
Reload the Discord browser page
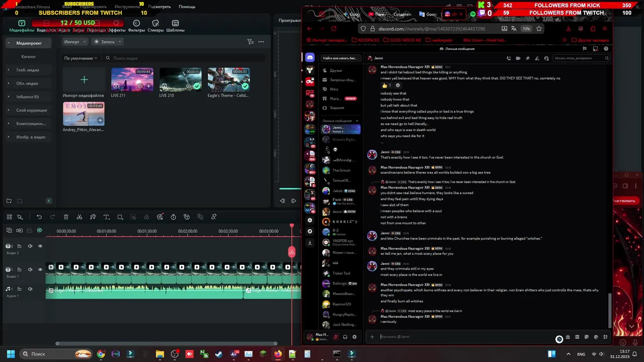pos(334,29)
